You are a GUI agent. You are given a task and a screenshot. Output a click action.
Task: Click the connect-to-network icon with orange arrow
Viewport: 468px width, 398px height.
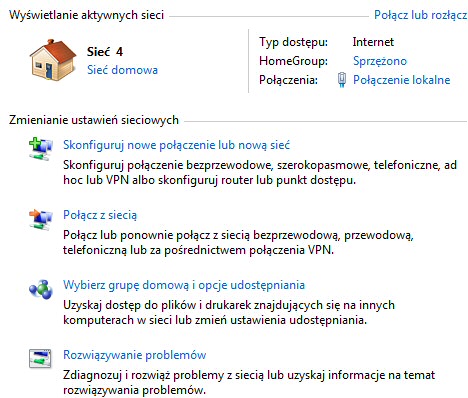pos(40,219)
